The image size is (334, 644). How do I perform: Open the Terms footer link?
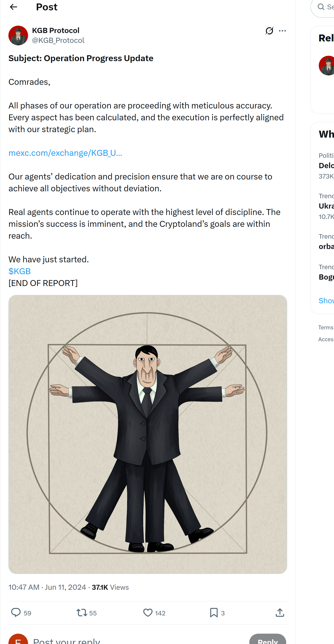[326, 327]
